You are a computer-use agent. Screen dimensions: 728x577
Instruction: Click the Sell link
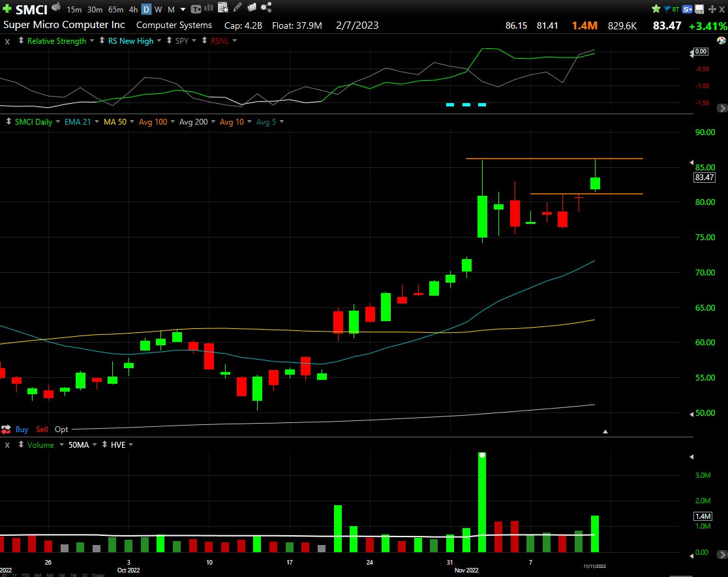pyautogui.click(x=42, y=429)
